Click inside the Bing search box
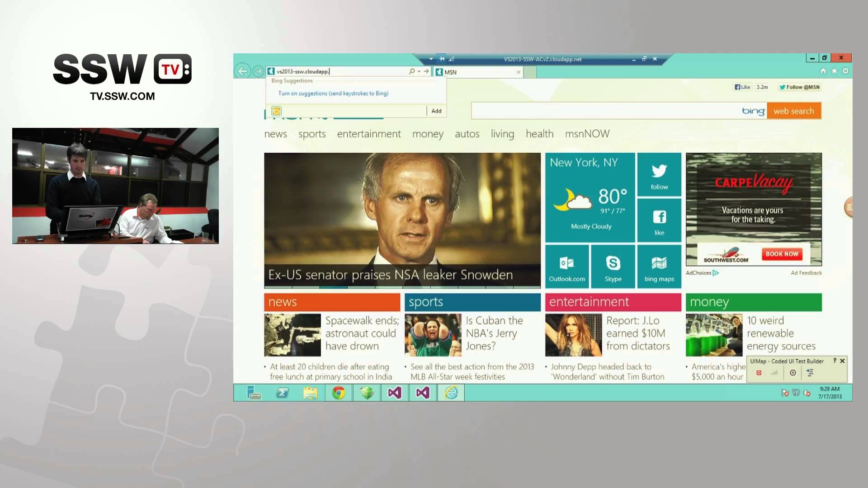The image size is (868, 488). [606, 111]
